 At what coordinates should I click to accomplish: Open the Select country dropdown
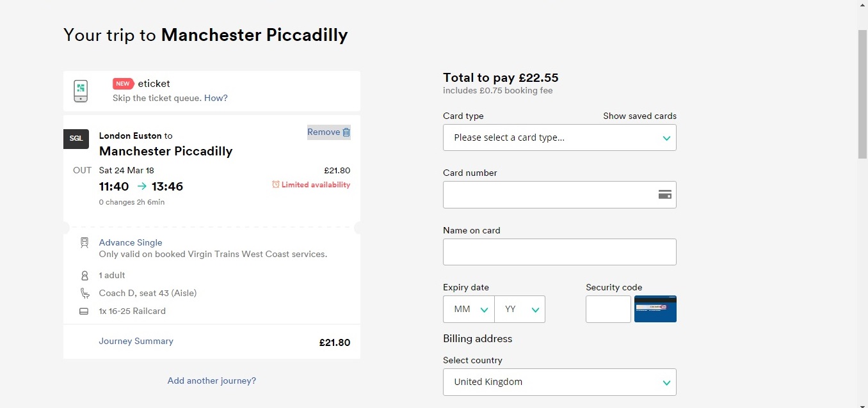pyautogui.click(x=559, y=382)
